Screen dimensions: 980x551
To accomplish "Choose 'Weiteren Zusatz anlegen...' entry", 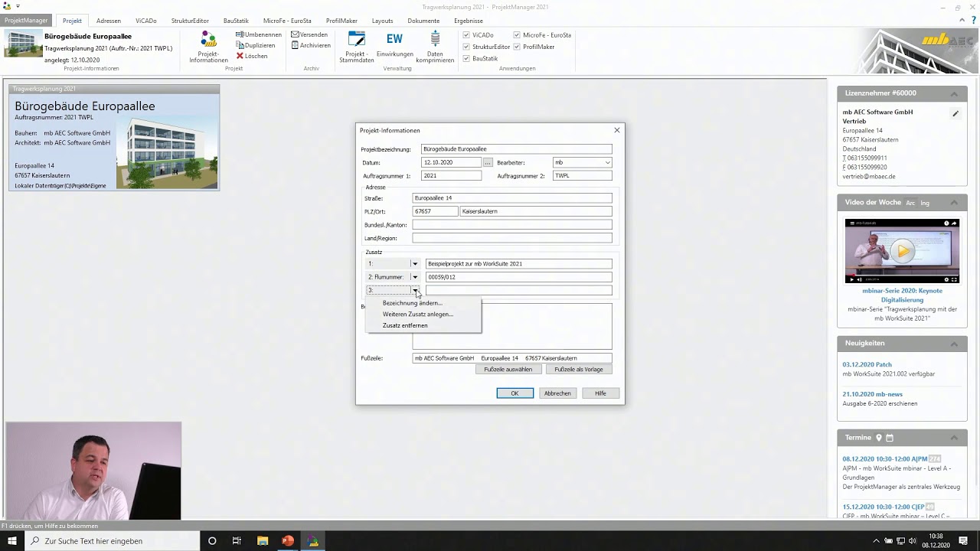I will (x=423, y=315).
